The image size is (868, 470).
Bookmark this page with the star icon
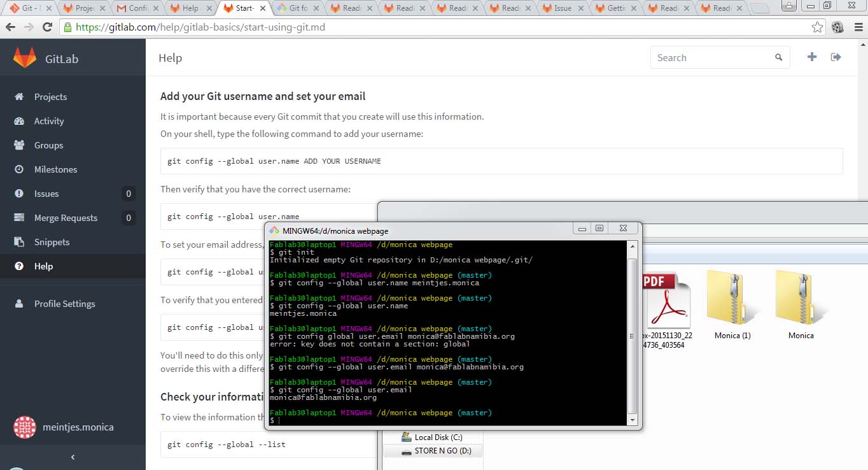[x=818, y=27]
